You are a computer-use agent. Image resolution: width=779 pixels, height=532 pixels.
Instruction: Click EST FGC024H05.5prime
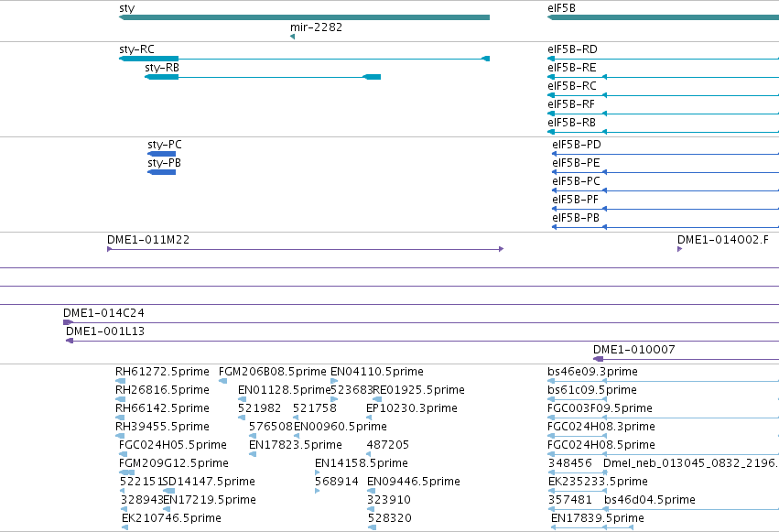[173, 446]
